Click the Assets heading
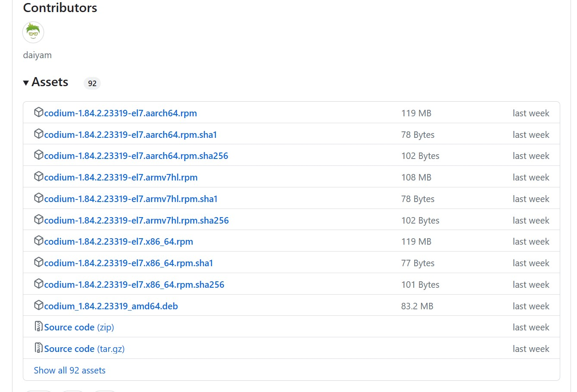This screenshot has width=577, height=392. coord(50,82)
